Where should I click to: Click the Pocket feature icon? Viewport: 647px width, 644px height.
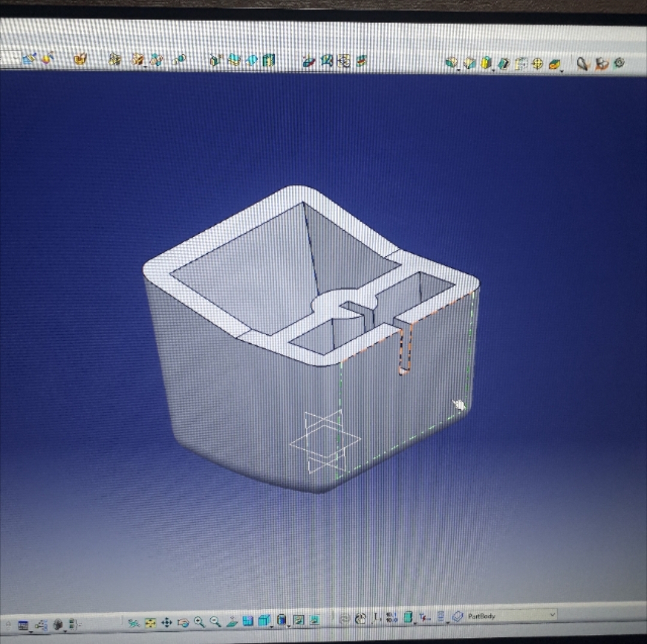[469, 64]
